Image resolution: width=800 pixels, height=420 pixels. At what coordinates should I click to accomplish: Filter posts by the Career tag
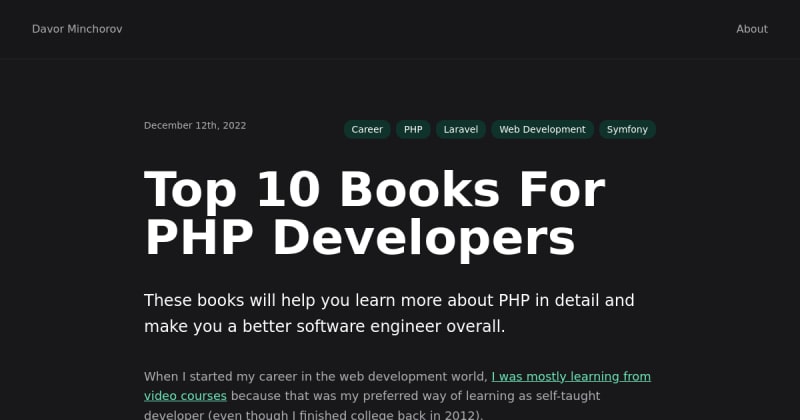(x=367, y=129)
